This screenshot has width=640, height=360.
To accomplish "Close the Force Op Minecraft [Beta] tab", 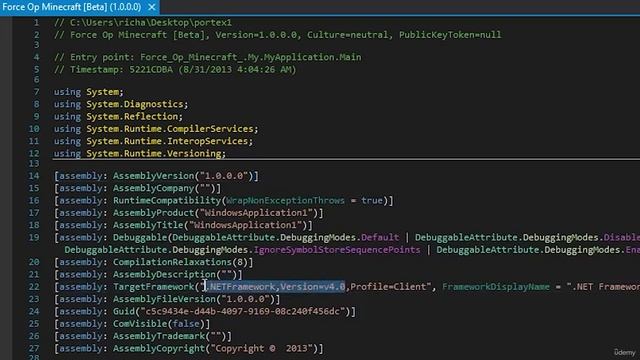I will (x=152, y=7).
